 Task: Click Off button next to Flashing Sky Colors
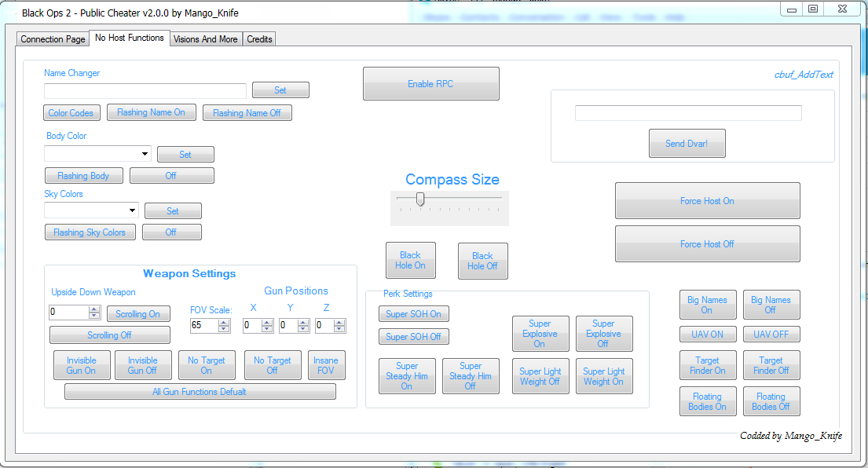[x=171, y=232]
